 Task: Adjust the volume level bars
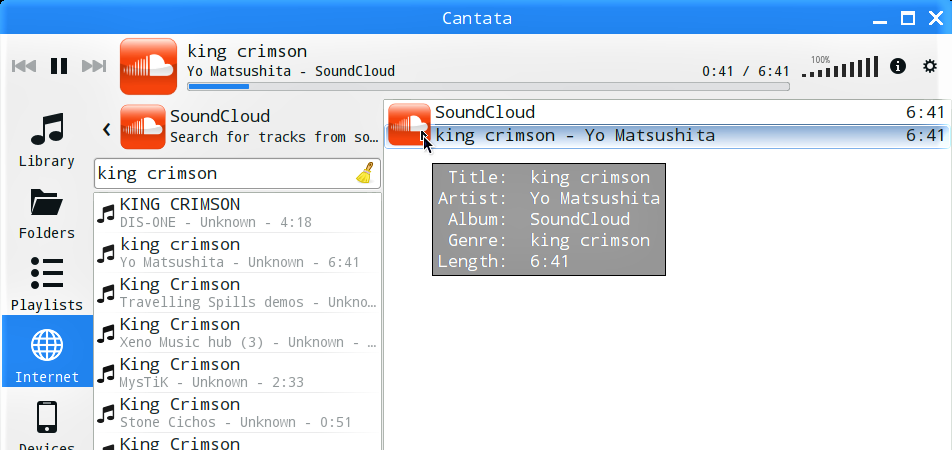pyautogui.click(x=840, y=67)
